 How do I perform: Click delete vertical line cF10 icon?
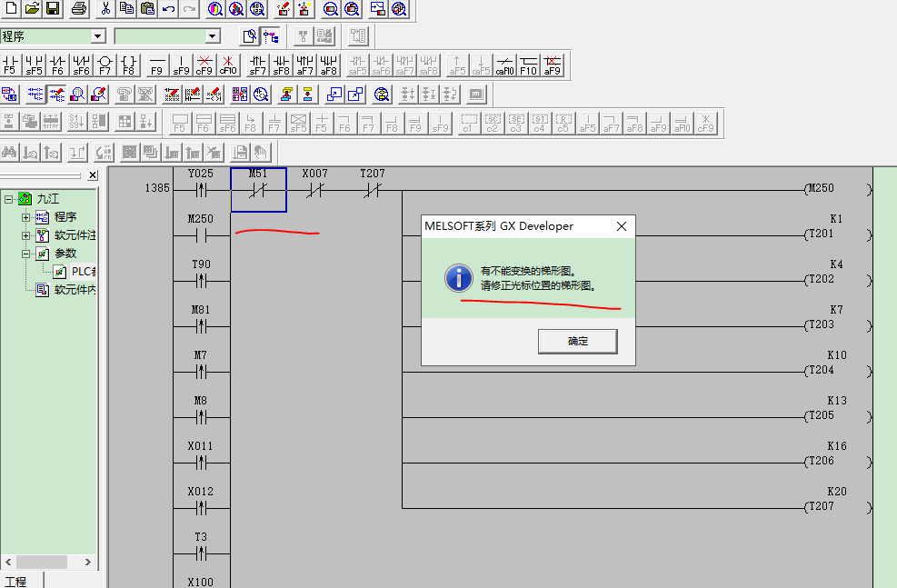tap(228, 65)
